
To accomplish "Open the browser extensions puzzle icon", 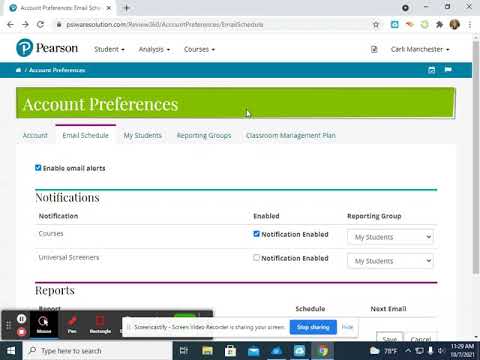I will pos(439,24).
